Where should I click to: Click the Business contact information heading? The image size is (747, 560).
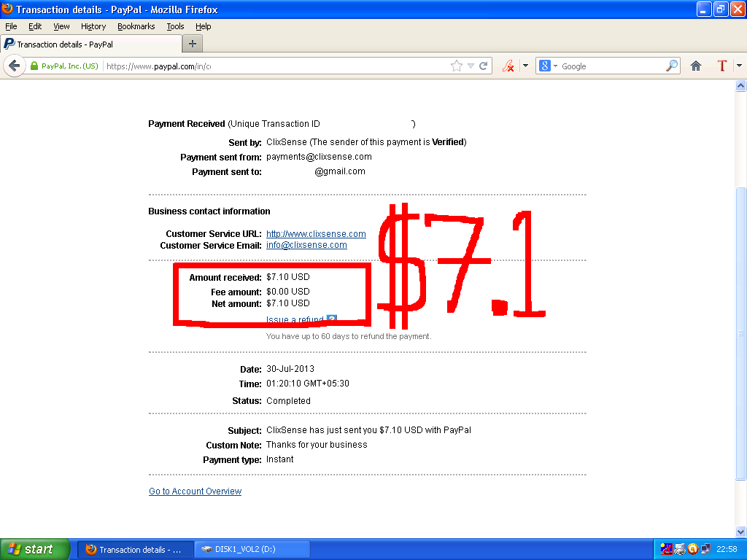click(209, 211)
